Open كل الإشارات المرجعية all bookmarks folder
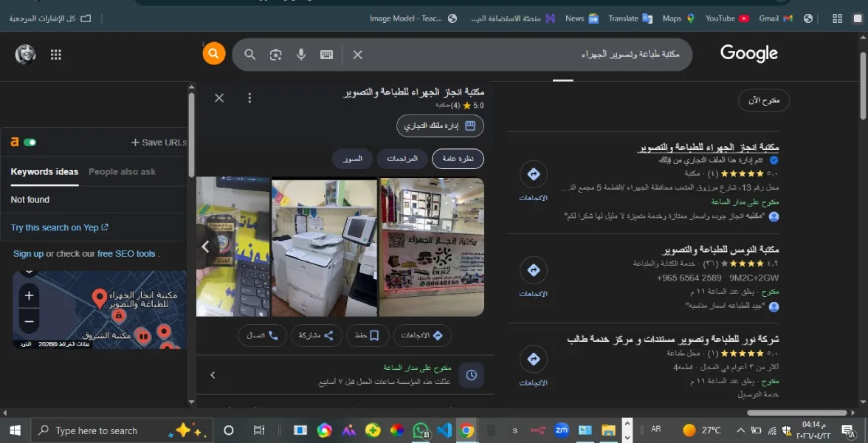The image size is (868, 443). coord(49,18)
